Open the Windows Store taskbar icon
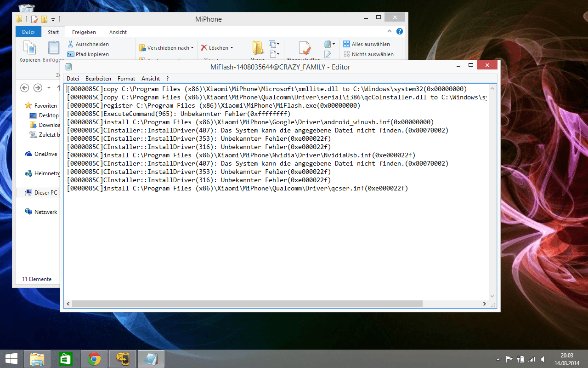The height and width of the screenshot is (368, 588). coord(65,359)
